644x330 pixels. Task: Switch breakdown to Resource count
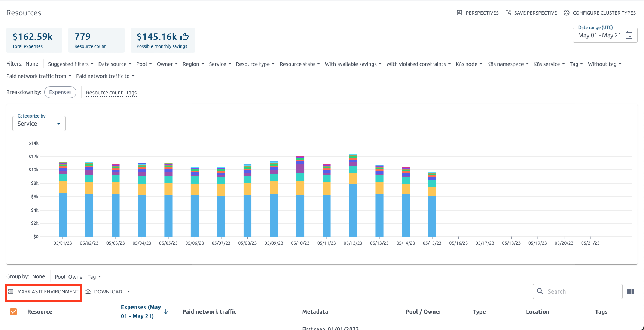(x=104, y=93)
